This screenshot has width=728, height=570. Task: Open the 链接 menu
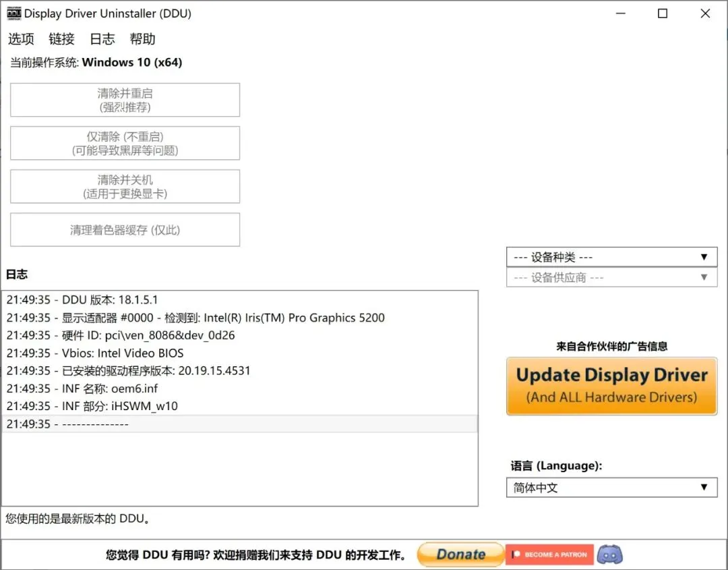coord(62,39)
